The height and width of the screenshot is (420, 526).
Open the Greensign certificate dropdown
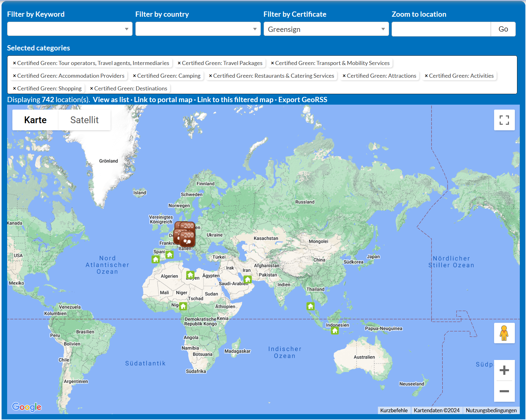(x=326, y=29)
